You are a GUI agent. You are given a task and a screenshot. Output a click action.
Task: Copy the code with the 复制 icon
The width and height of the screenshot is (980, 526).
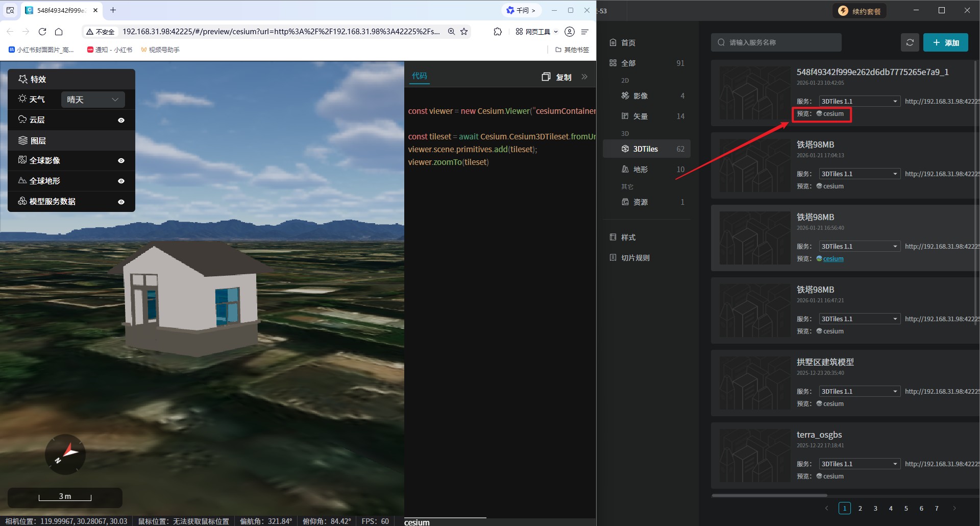coord(557,77)
